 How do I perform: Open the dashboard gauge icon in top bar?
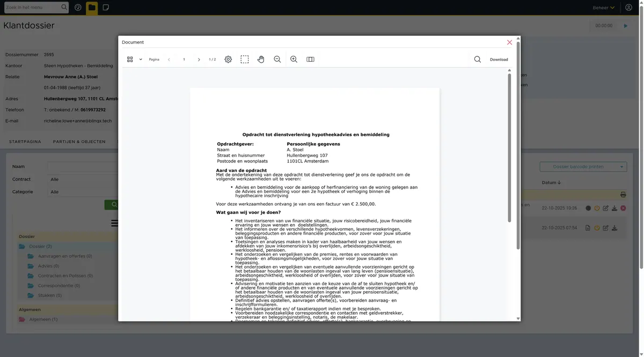coord(78,8)
